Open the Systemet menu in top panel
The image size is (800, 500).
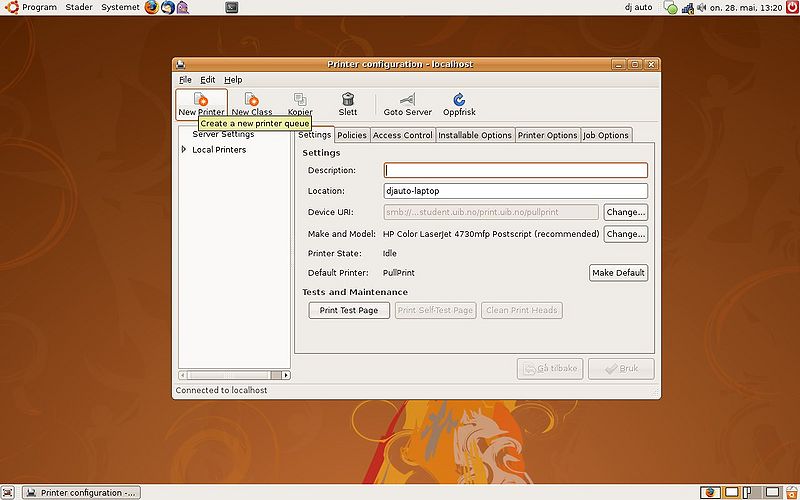[120, 7]
